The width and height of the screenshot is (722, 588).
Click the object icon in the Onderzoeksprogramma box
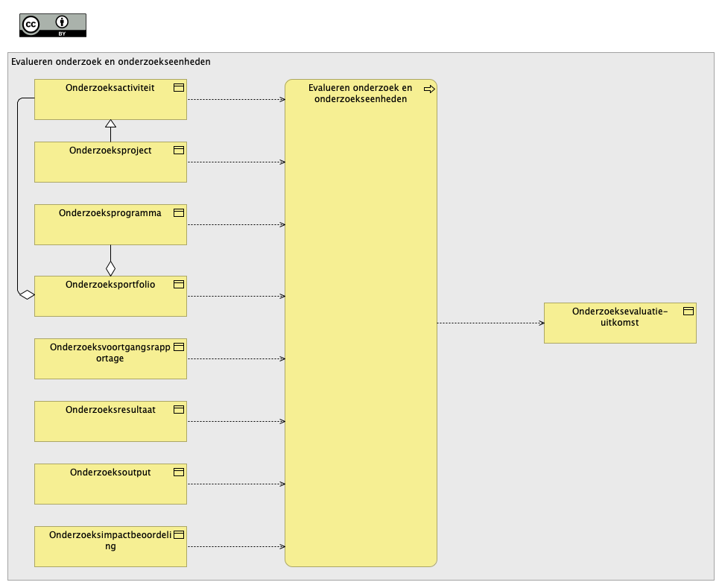pyautogui.click(x=179, y=212)
